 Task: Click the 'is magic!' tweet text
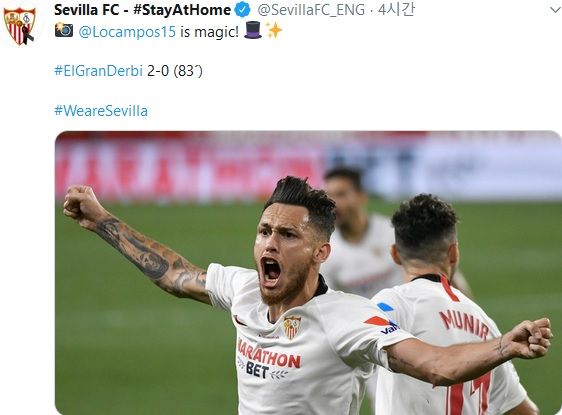pos(209,32)
